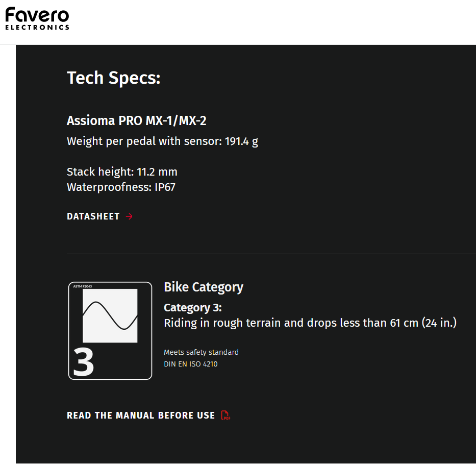Click the bold Category 3 label

(x=193, y=308)
